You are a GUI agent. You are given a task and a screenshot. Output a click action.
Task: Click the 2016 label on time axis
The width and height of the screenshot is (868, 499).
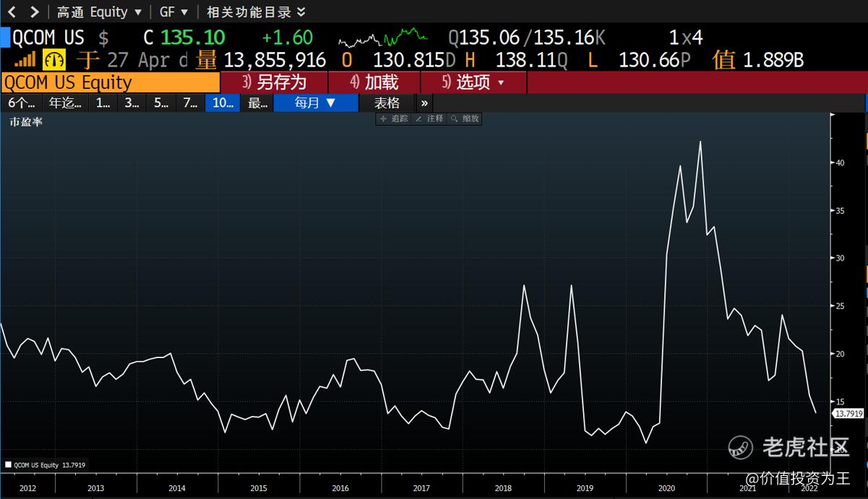340,488
